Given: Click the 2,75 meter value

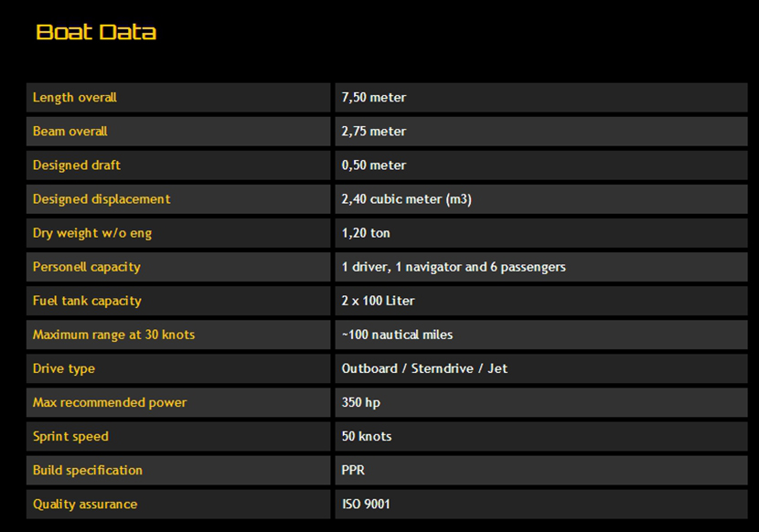Looking at the screenshot, I should 374,132.
